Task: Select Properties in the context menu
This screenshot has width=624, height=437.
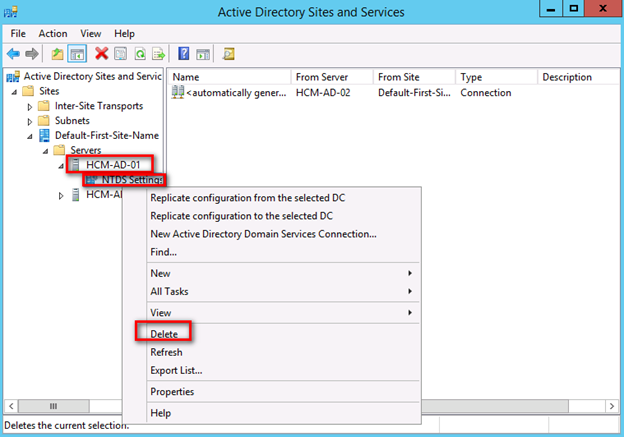Action: (x=172, y=391)
